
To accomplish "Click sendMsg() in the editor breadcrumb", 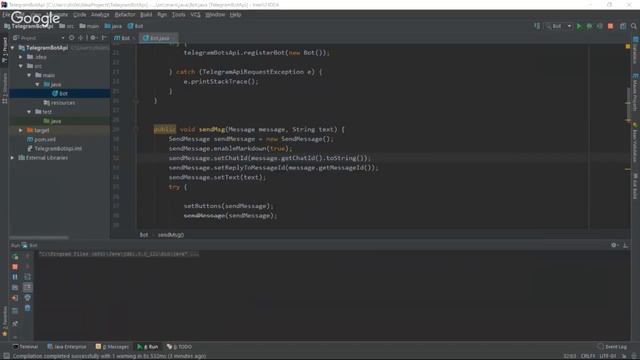I will pos(171,235).
